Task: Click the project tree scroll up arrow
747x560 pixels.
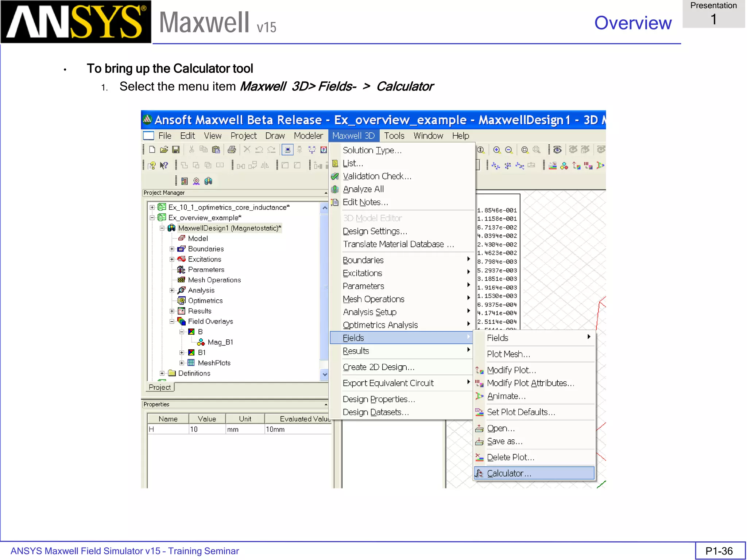Action: pyautogui.click(x=325, y=208)
